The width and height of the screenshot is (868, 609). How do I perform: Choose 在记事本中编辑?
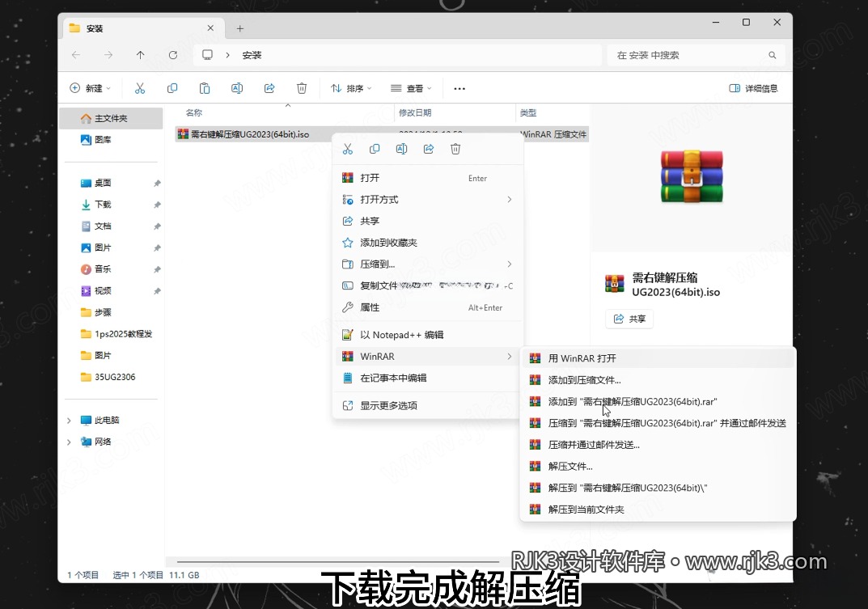click(x=427, y=378)
